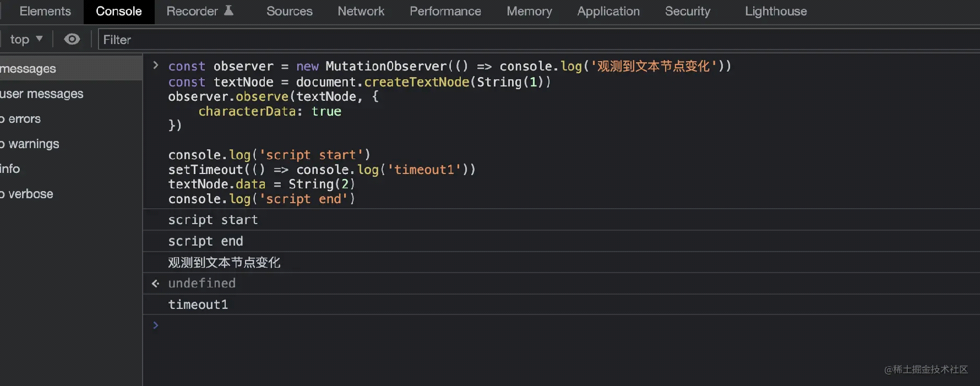The height and width of the screenshot is (386, 980).
Task: Open the Recorder tab
Action: (192, 11)
